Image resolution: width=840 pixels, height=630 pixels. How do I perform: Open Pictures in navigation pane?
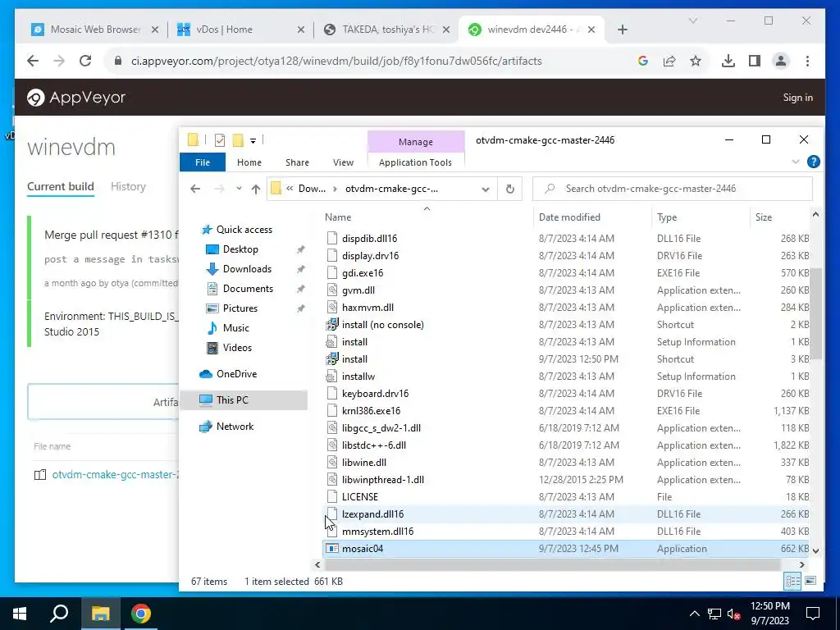click(240, 308)
